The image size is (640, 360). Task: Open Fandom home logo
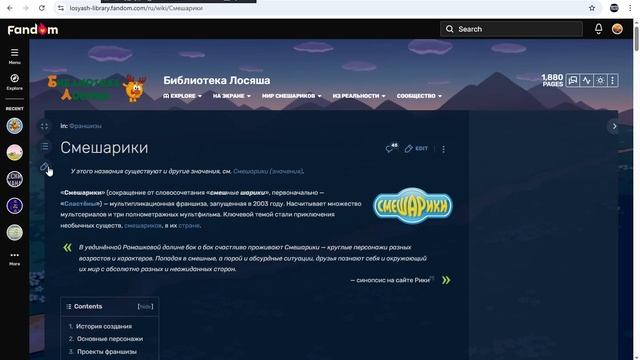pos(33,29)
